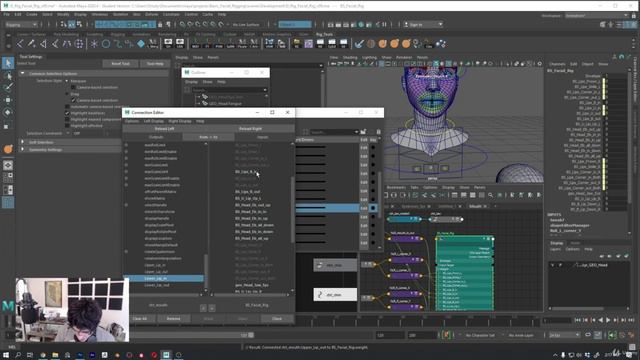The image size is (640, 360).
Task: Click the Reload Left button
Action: point(164,129)
